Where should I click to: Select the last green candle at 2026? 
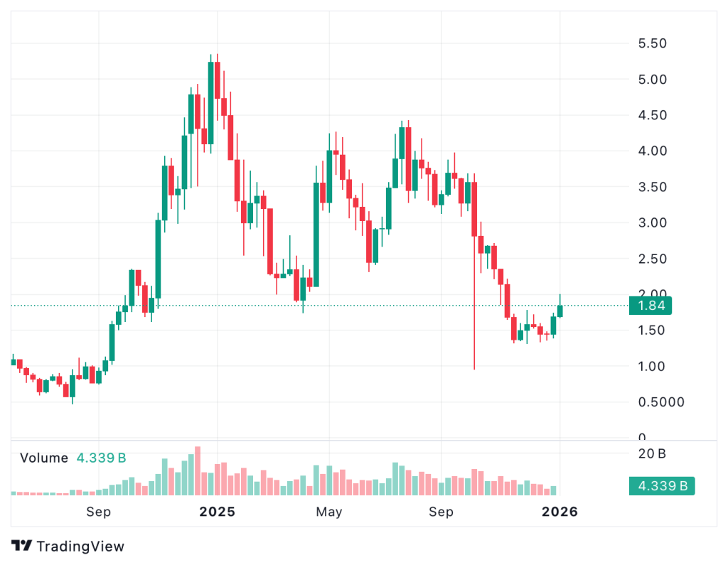pos(560,311)
